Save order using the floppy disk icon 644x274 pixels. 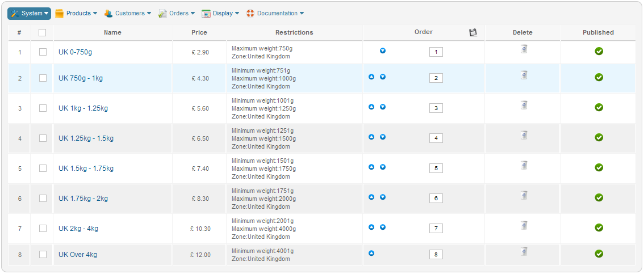click(473, 32)
